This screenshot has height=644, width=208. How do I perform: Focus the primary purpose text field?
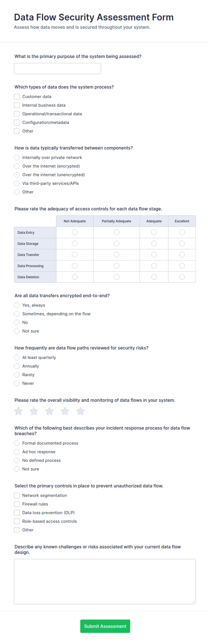click(x=58, y=68)
